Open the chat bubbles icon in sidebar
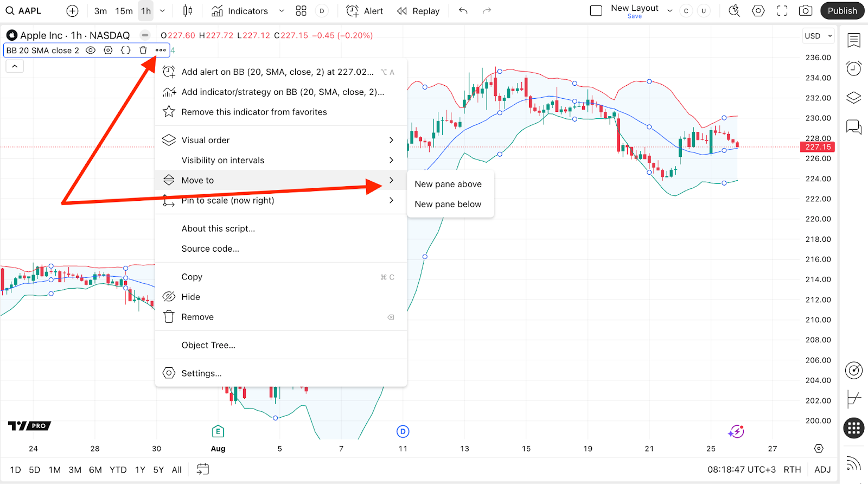Viewport: 868px width, 484px height. pyautogui.click(x=854, y=127)
